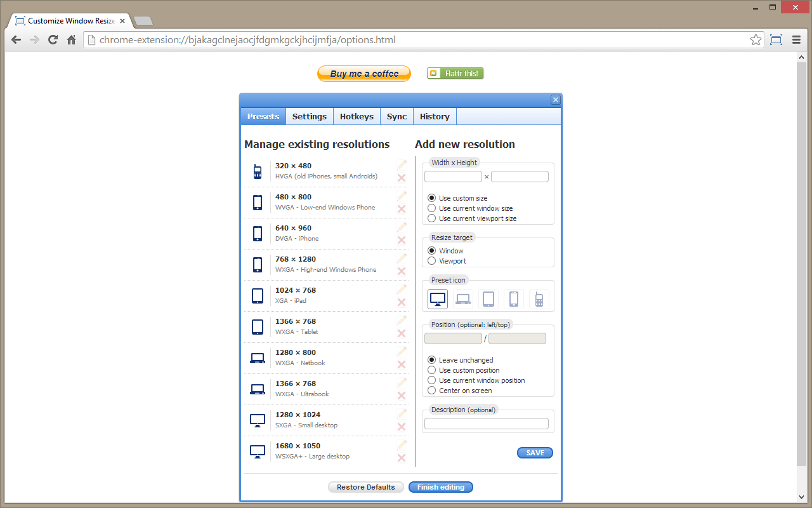
Task: Reload the page with the refresh icon
Action: click(53, 39)
